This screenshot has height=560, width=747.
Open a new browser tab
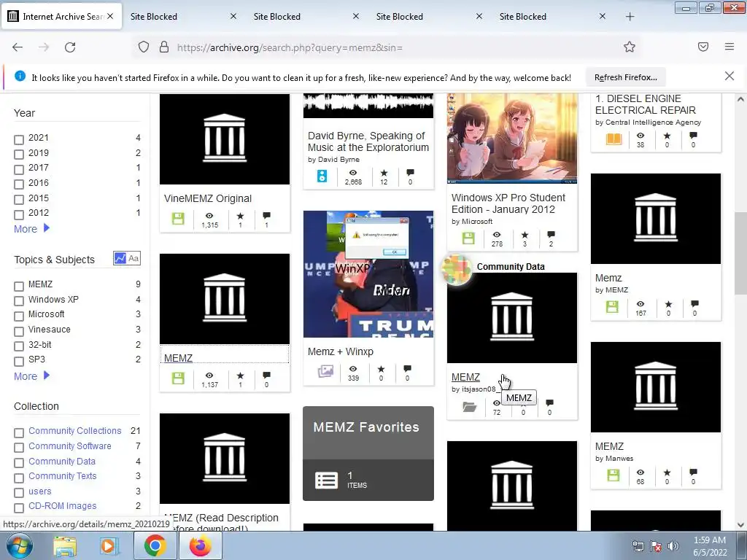[x=630, y=17]
